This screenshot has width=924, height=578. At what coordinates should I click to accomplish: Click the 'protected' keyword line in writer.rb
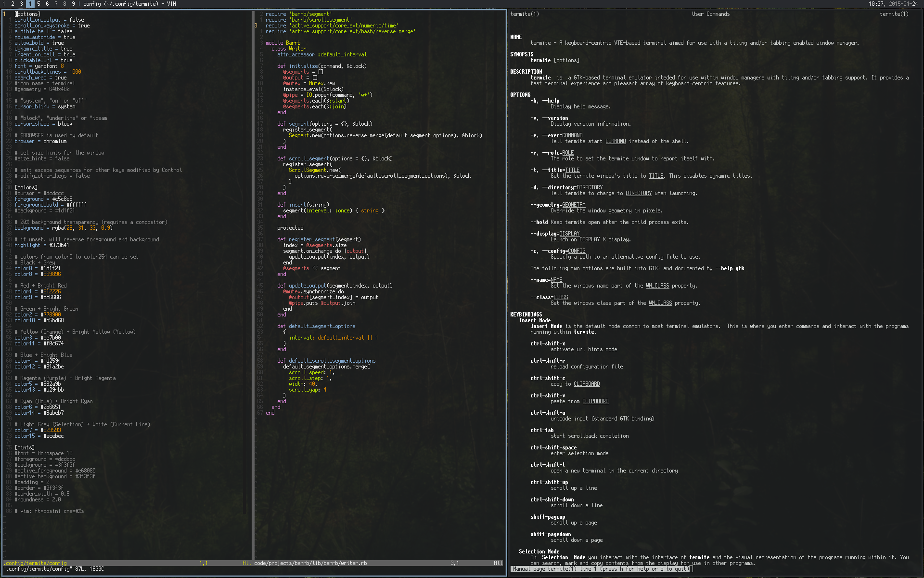(x=290, y=228)
